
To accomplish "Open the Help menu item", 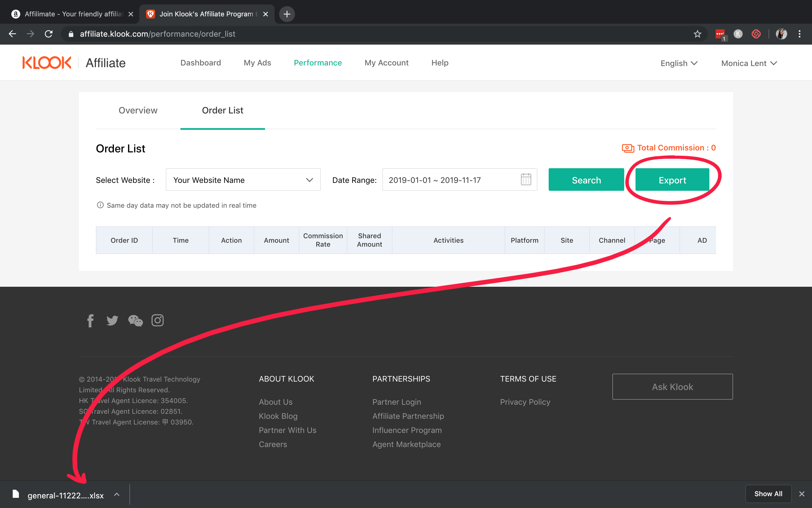I will tap(440, 63).
